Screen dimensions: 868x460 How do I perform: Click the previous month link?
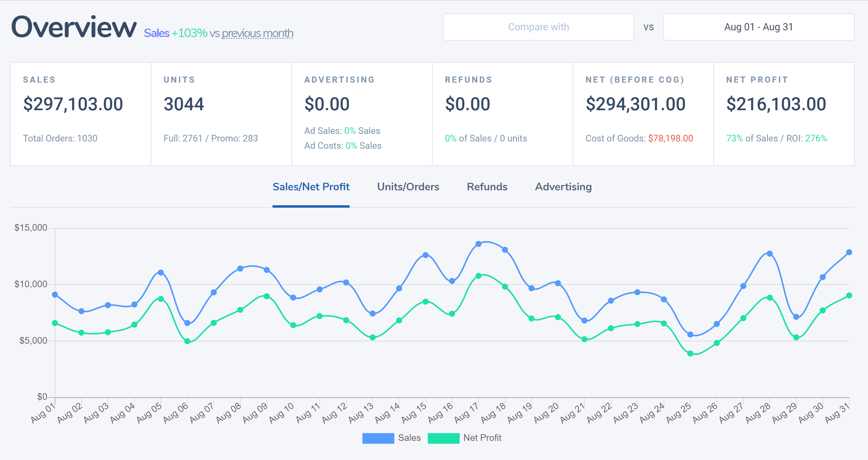tap(257, 33)
